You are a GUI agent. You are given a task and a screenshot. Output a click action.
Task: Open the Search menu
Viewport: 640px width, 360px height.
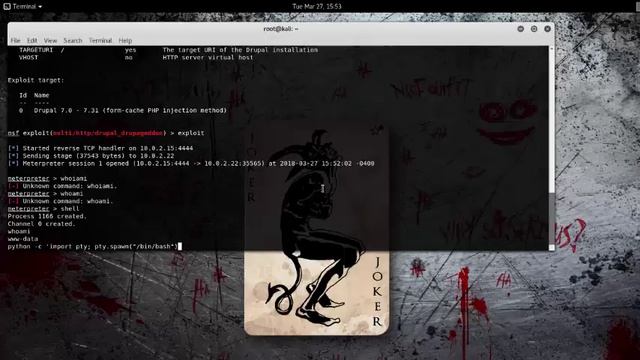73,40
